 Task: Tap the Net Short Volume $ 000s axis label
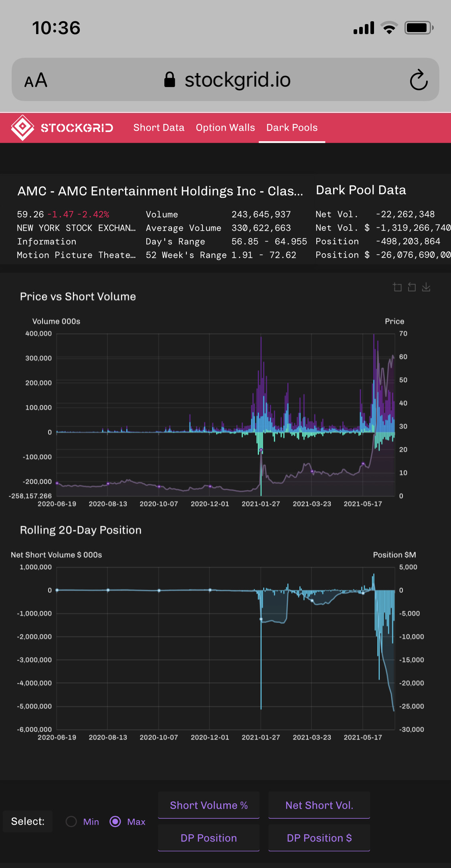56,555
